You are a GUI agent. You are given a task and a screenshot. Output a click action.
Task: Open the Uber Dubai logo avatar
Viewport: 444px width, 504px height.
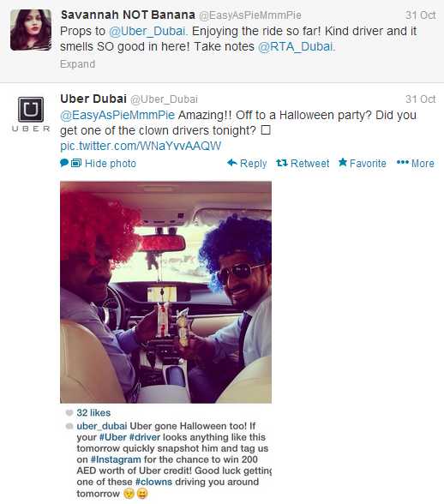31,114
